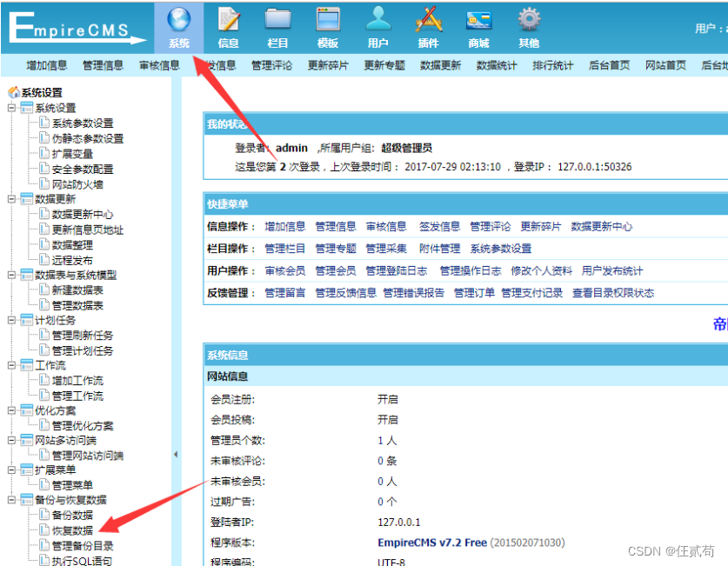The image size is (728, 566).
Task: Collapse the 数据表与系统模型 tree folder
Action: 11,275
